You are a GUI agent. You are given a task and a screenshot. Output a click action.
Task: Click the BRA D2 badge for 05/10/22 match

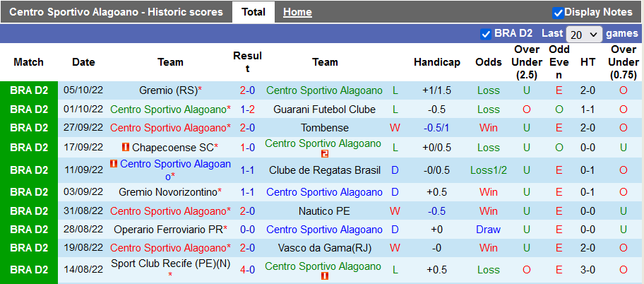29,90
